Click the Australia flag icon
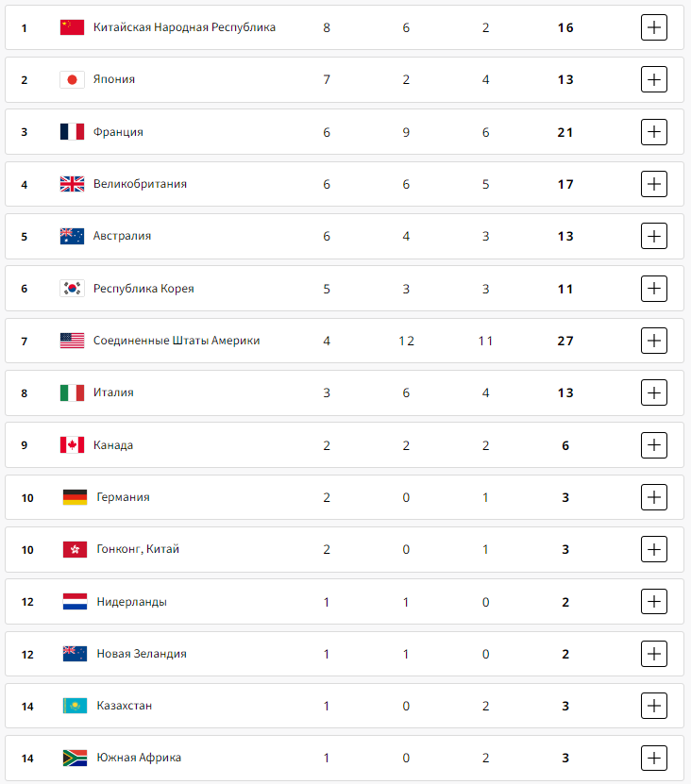Image resolution: width=691 pixels, height=784 pixels. [x=72, y=236]
